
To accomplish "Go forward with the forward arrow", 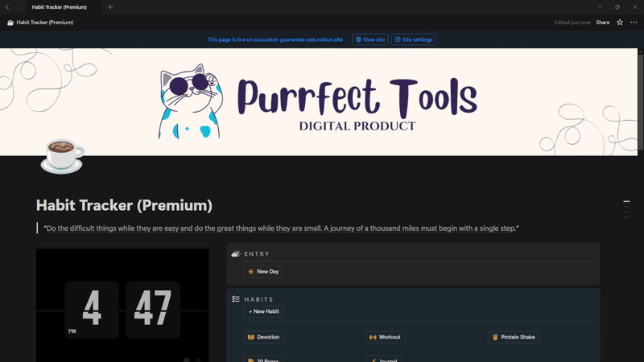I will [x=18, y=7].
